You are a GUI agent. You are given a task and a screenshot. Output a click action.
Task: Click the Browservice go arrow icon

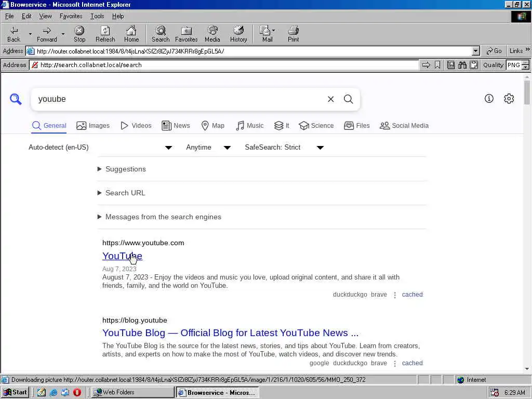(x=426, y=65)
